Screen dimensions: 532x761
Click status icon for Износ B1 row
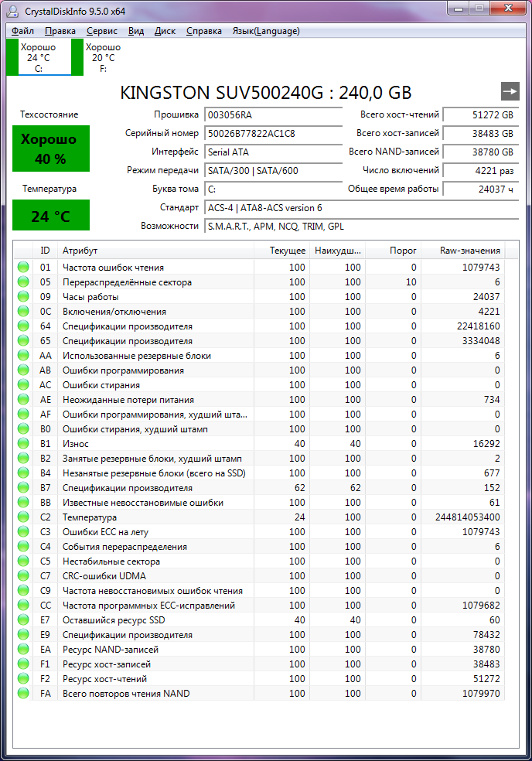click(x=23, y=443)
